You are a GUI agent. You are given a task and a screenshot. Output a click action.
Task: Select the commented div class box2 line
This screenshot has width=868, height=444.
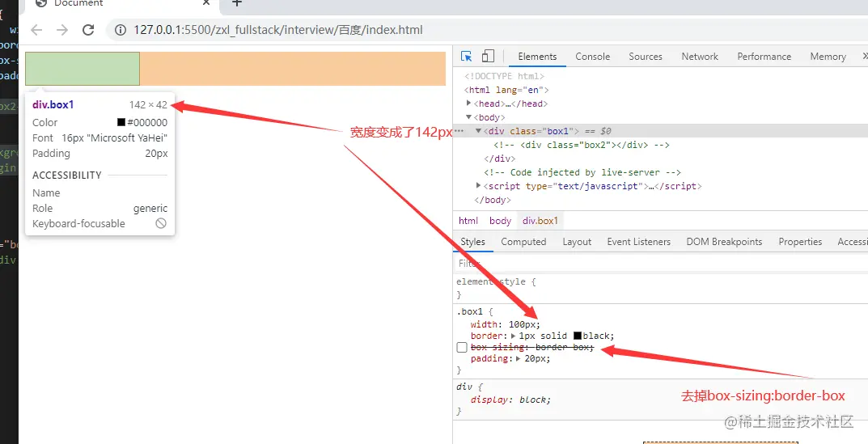[582, 145]
